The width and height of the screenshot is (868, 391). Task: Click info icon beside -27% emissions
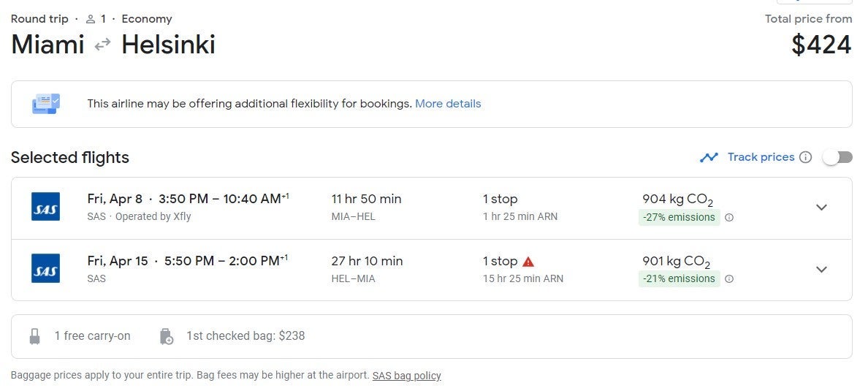[729, 217]
